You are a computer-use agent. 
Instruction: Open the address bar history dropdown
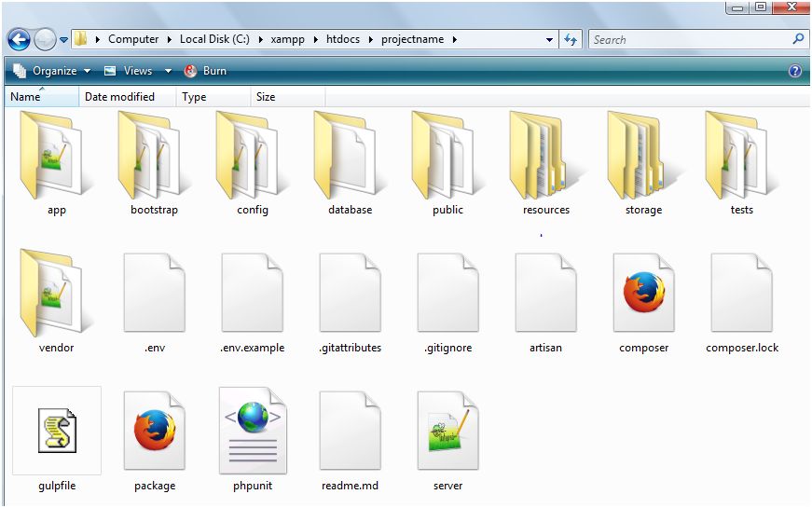point(549,39)
